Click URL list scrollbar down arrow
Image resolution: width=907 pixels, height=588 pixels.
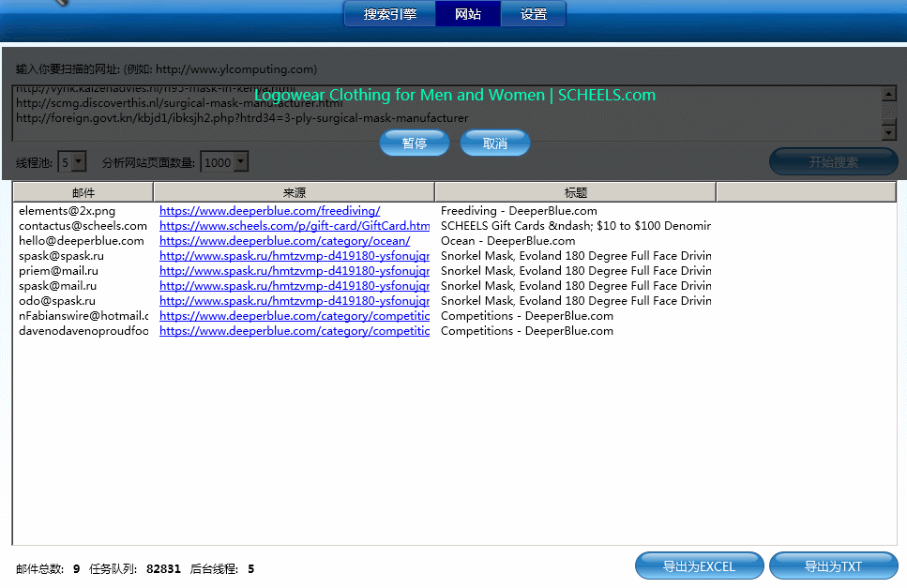pos(888,133)
